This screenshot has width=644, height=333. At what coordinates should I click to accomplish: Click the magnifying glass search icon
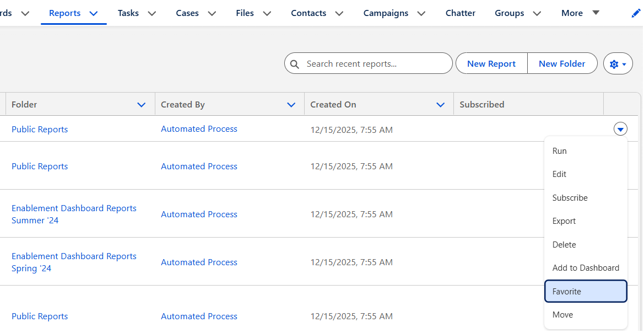(x=295, y=64)
